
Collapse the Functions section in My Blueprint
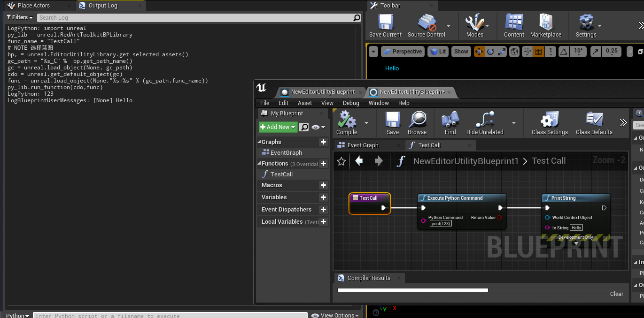tap(259, 164)
